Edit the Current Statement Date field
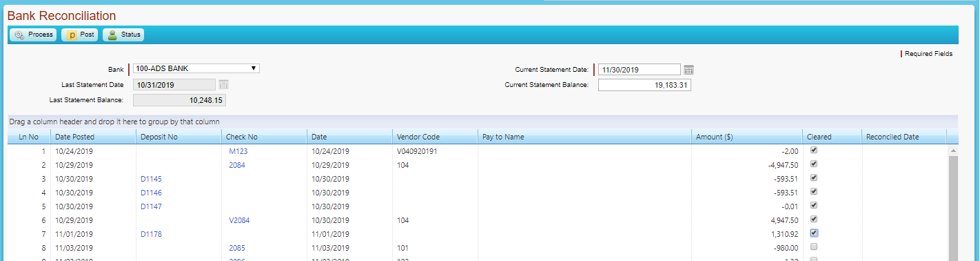This screenshot has width=980, height=261. [x=640, y=69]
